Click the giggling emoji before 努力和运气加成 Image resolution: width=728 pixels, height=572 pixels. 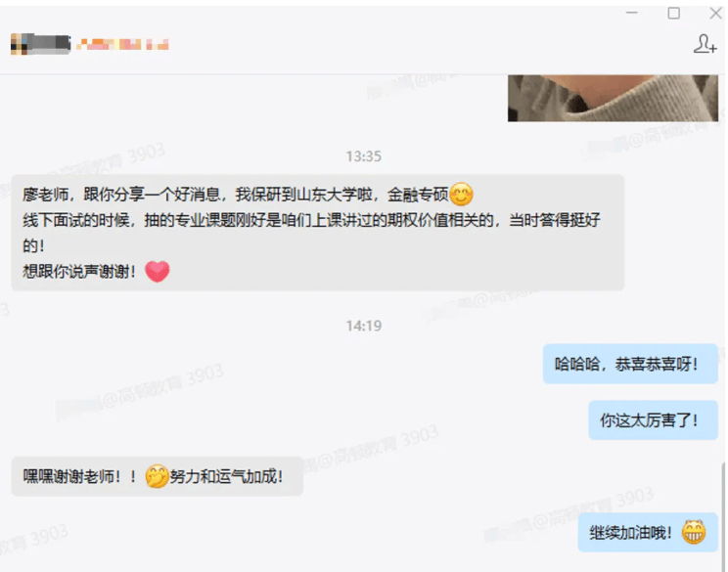pos(157,476)
